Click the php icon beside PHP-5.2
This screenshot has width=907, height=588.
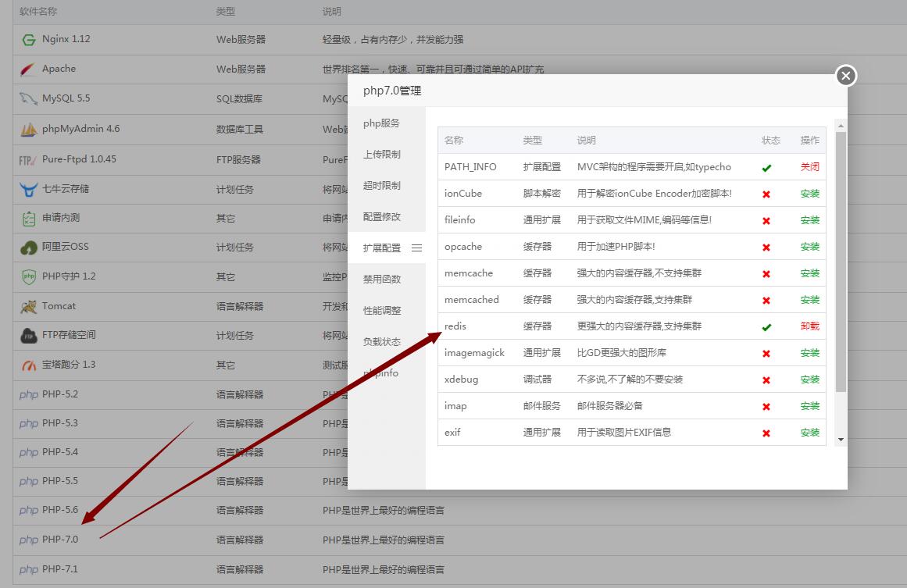pyautogui.click(x=28, y=395)
